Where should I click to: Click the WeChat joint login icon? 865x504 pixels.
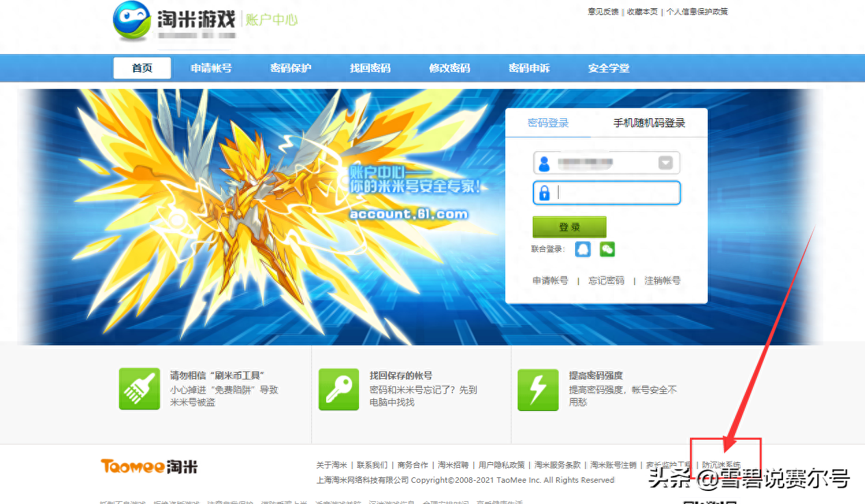pos(607,249)
